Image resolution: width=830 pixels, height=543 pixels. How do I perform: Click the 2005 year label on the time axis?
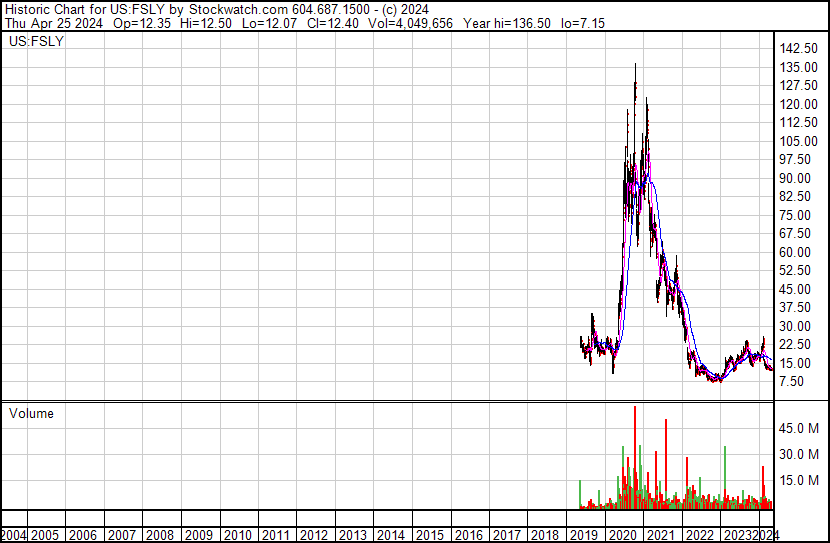click(x=45, y=535)
